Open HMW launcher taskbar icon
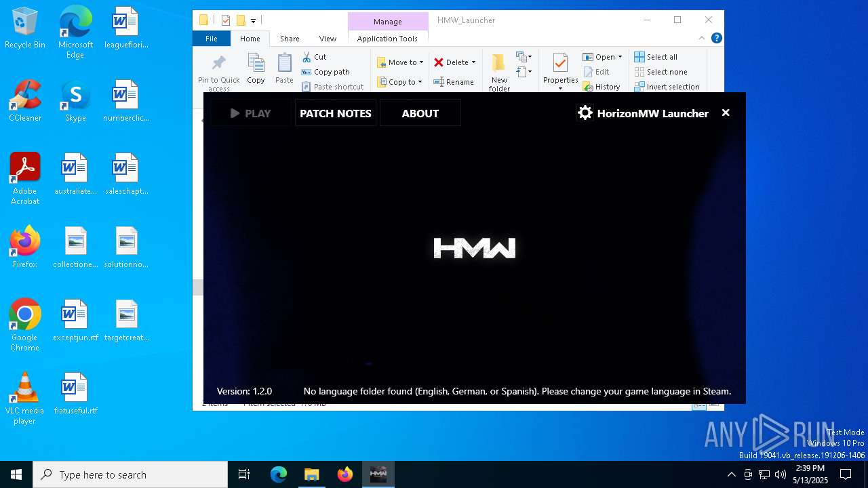This screenshot has height=488, width=868. (378, 474)
